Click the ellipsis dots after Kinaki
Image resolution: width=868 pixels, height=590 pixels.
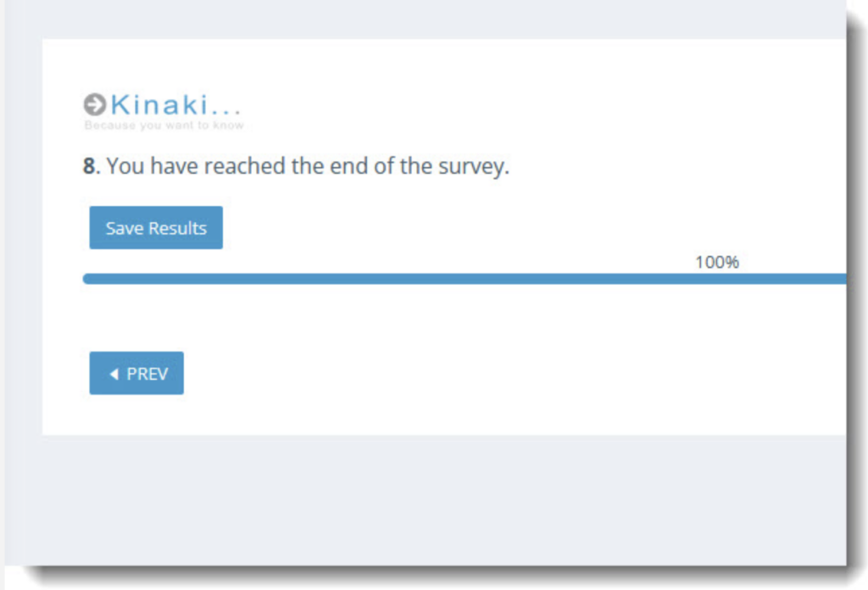225,112
